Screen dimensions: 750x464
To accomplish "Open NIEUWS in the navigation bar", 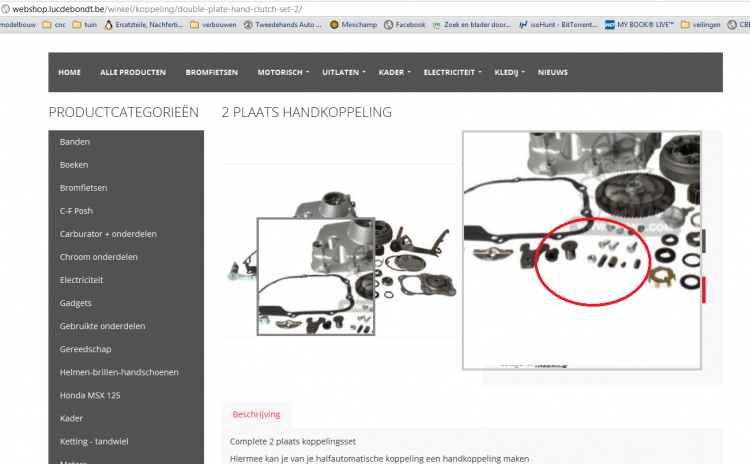I will 552,72.
